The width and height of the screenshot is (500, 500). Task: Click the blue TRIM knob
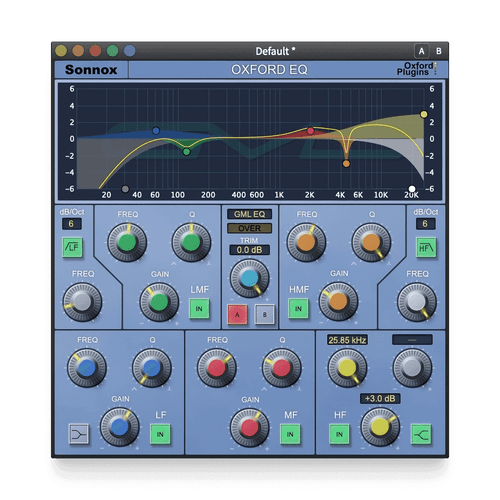tap(249, 279)
